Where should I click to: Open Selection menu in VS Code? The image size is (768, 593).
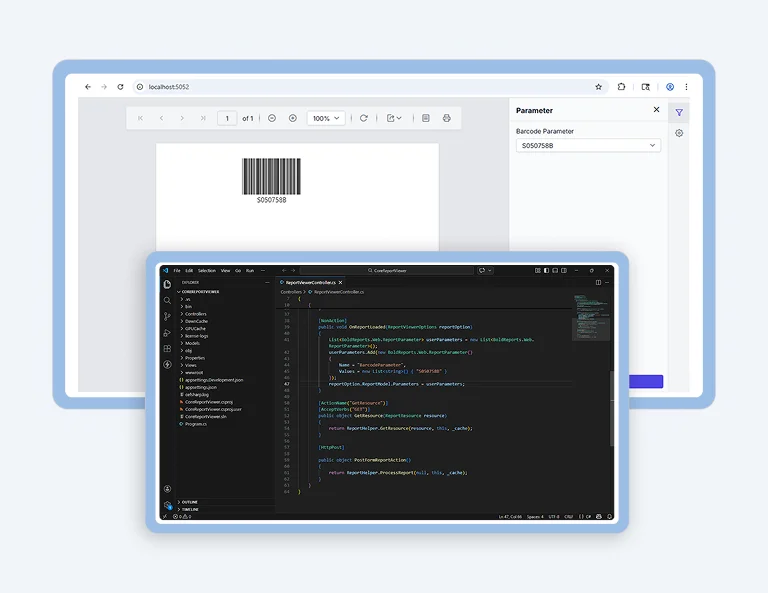pyautogui.click(x=207, y=270)
